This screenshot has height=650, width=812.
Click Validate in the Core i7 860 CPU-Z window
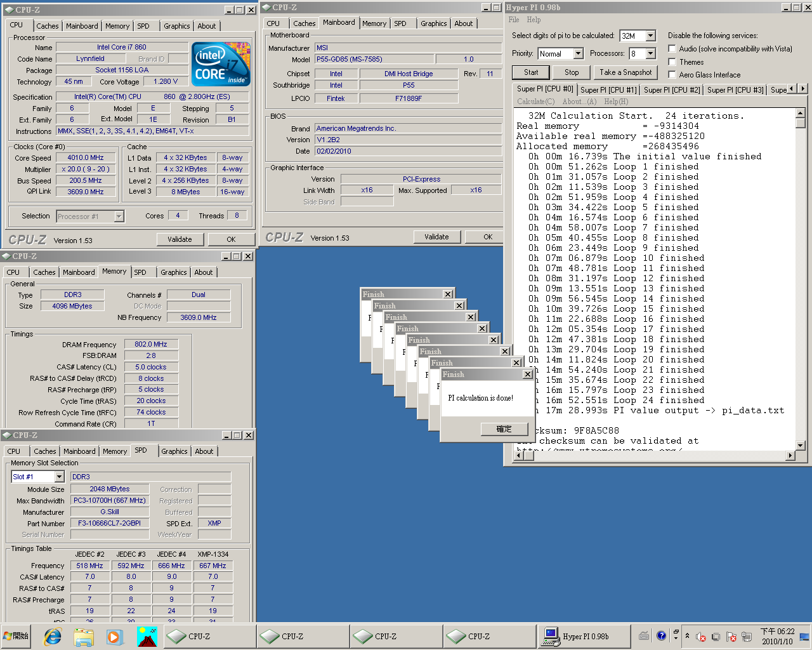coord(180,239)
